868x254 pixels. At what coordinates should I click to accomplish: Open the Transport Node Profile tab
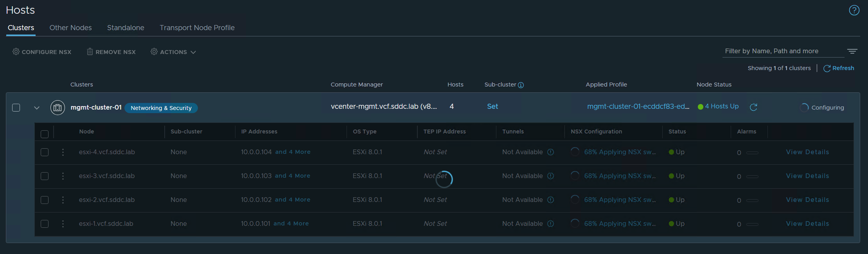197,28
